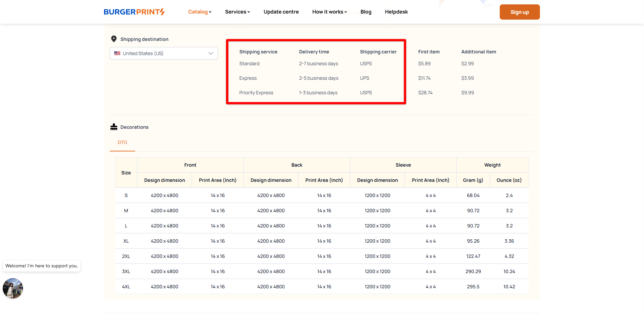
Task: Go to Update centre page
Action: click(281, 12)
